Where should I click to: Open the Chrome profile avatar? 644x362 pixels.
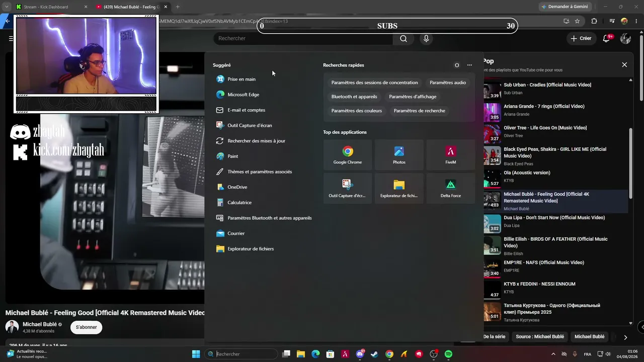click(624, 21)
